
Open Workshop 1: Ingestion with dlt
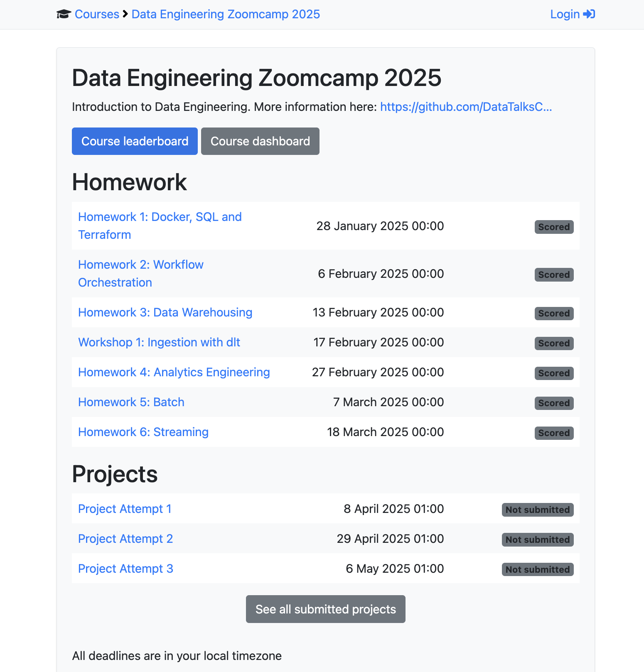159,342
